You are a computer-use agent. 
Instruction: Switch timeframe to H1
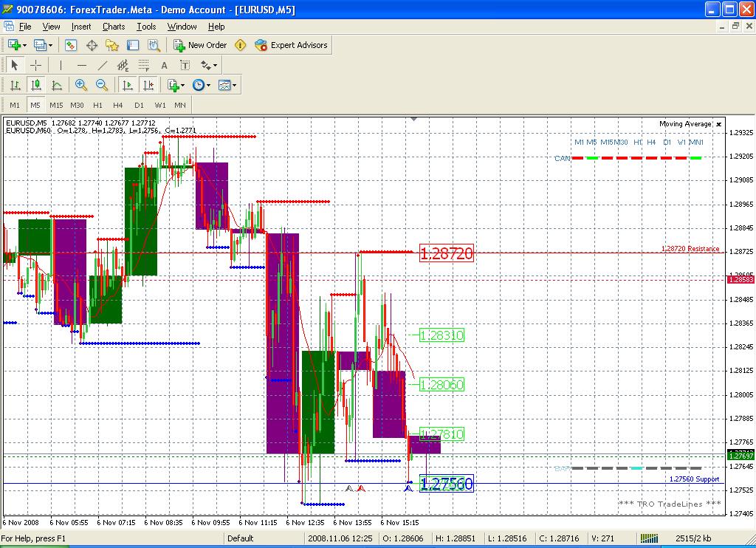(x=97, y=105)
